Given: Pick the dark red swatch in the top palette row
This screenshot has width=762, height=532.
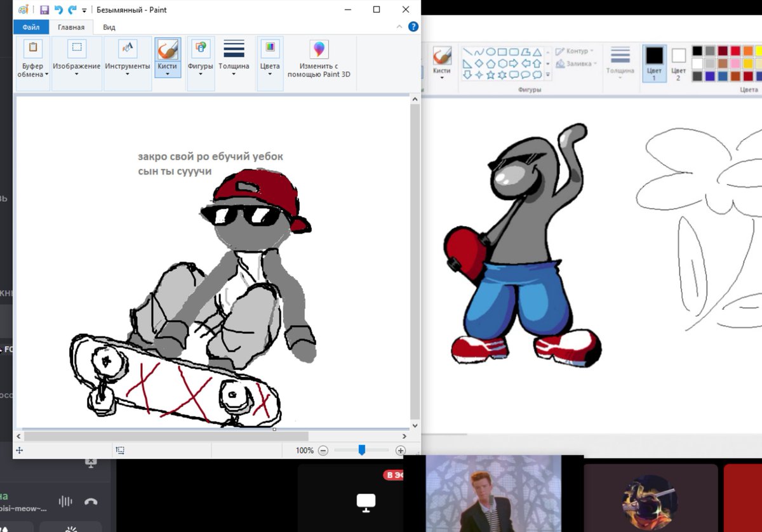Looking at the screenshot, I should [723, 51].
